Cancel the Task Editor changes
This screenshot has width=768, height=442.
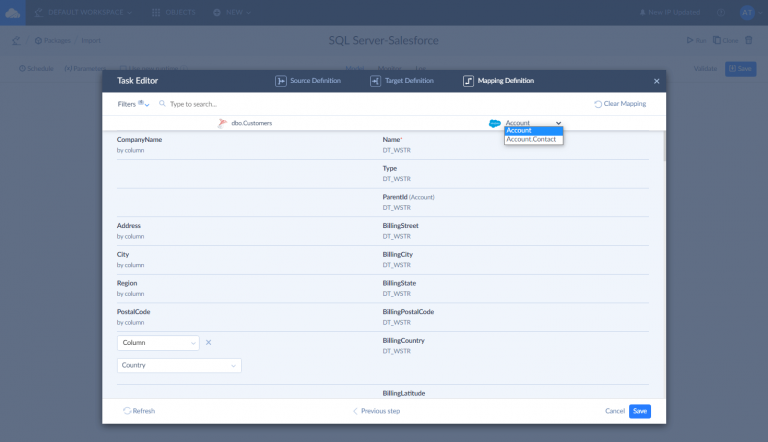(x=614, y=411)
